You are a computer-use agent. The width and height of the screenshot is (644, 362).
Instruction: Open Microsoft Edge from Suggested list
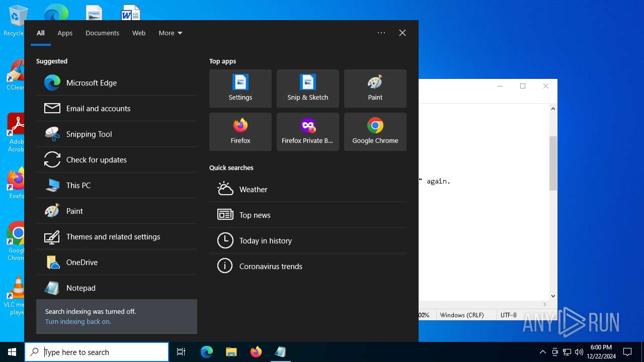(117, 82)
